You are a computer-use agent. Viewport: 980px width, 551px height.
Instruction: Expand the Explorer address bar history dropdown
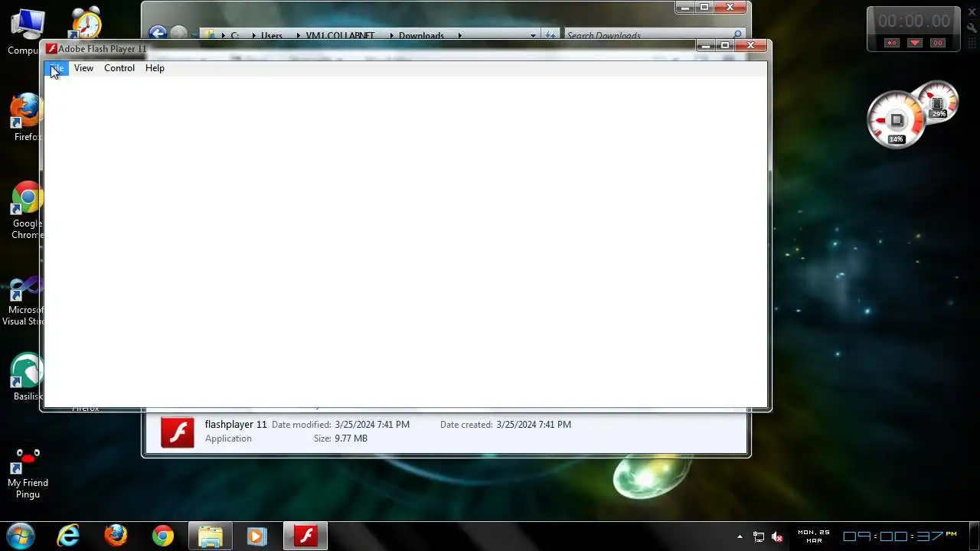[x=534, y=35]
